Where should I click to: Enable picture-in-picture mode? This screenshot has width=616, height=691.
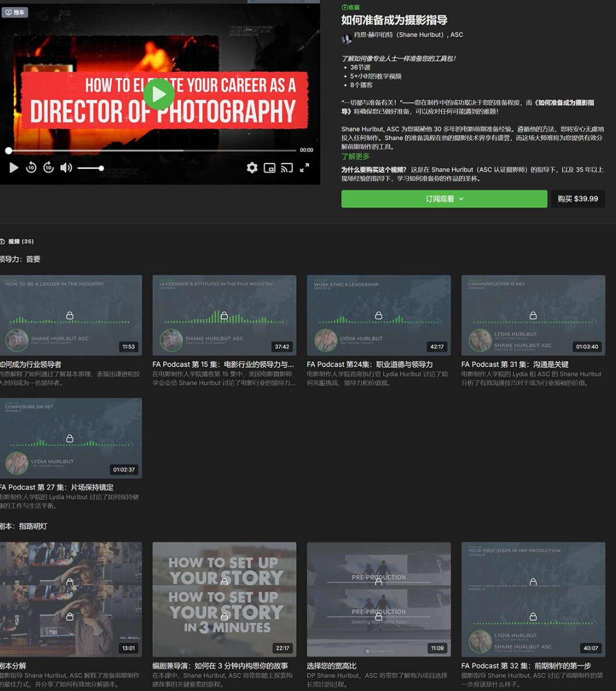coord(269,168)
